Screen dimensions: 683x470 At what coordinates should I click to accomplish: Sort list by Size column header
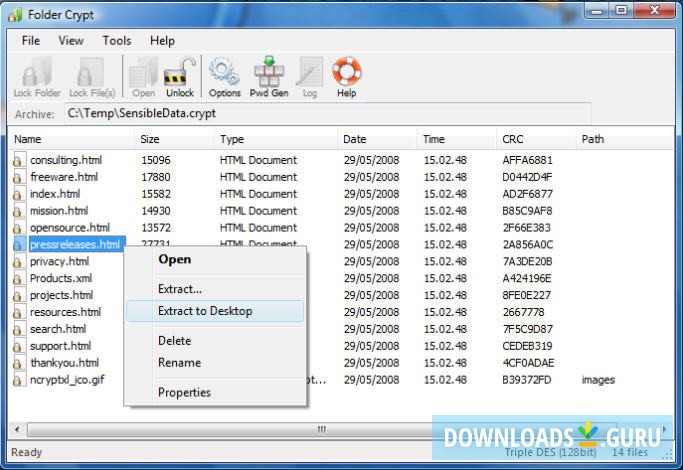click(174, 139)
